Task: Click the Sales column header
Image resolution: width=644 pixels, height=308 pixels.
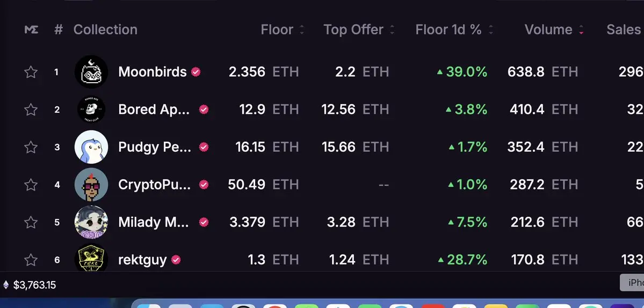Action: click(x=624, y=30)
